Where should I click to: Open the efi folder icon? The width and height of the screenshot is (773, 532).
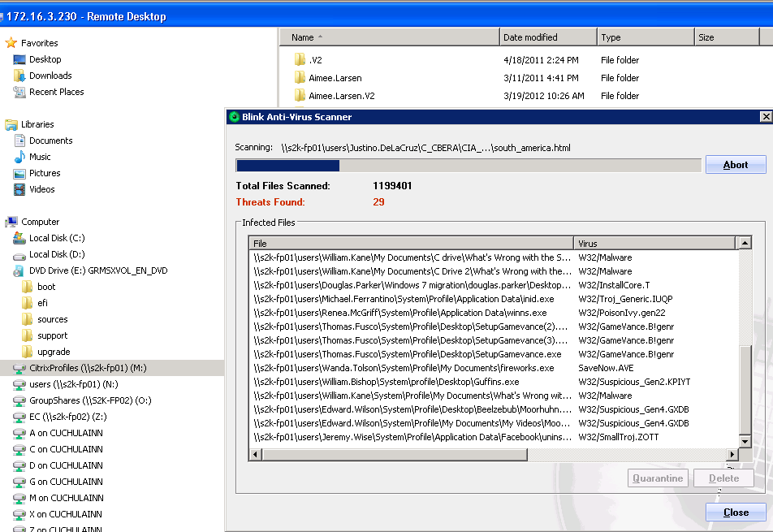27,303
